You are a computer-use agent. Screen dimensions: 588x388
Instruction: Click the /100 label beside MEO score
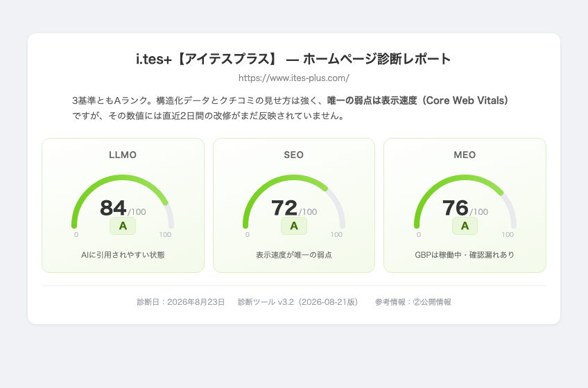point(479,212)
